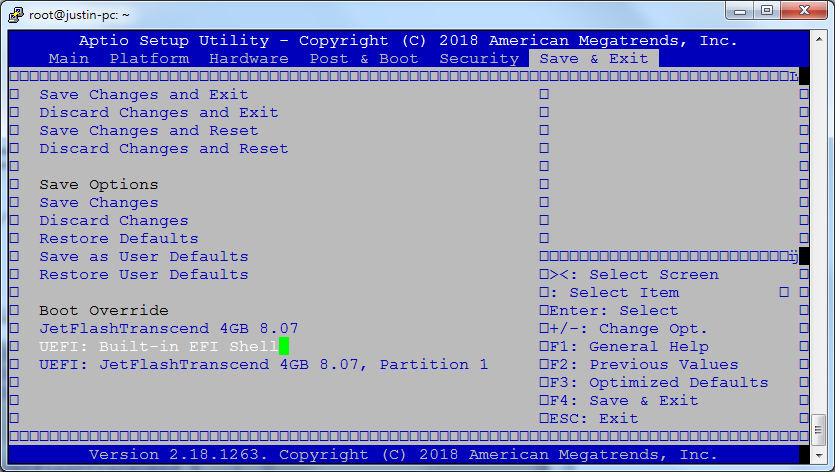Image resolution: width=835 pixels, height=472 pixels.
Task: Boot from JetFlashTranscend 4GB 8.07
Action: pos(169,329)
